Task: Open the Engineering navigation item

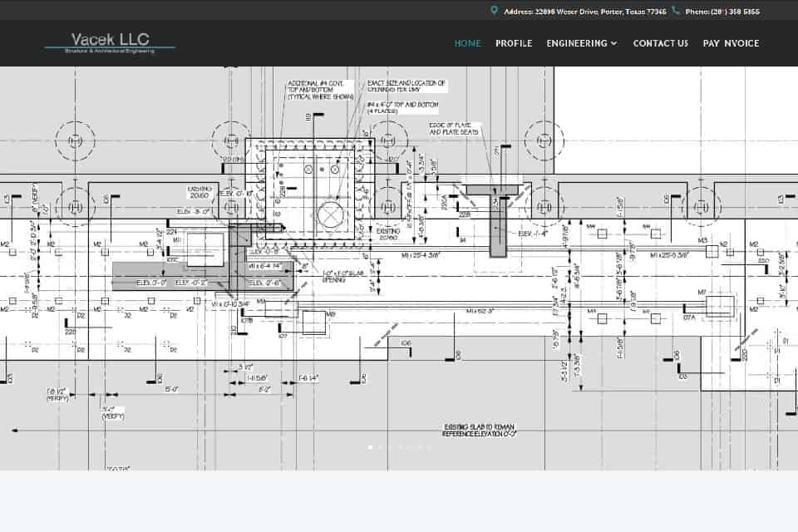Action: click(577, 43)
